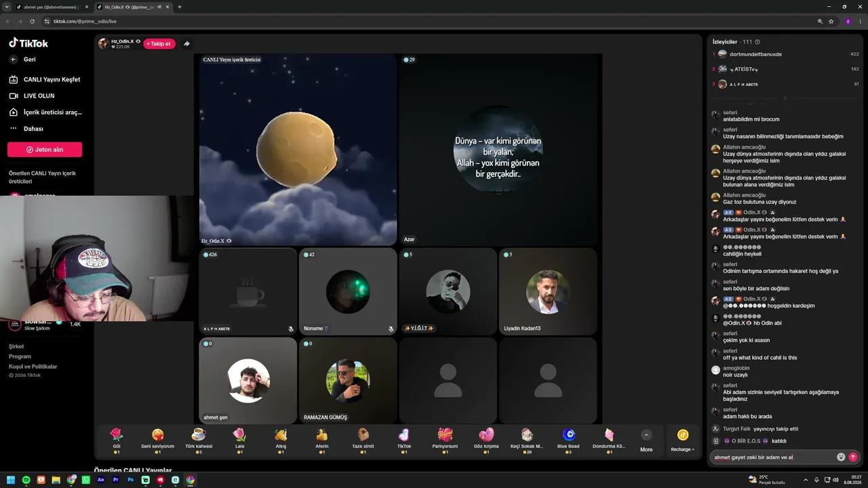Click amoglobin username in chat
The image size is (868, 488).
pyautogui.click(x=736, y=368)
